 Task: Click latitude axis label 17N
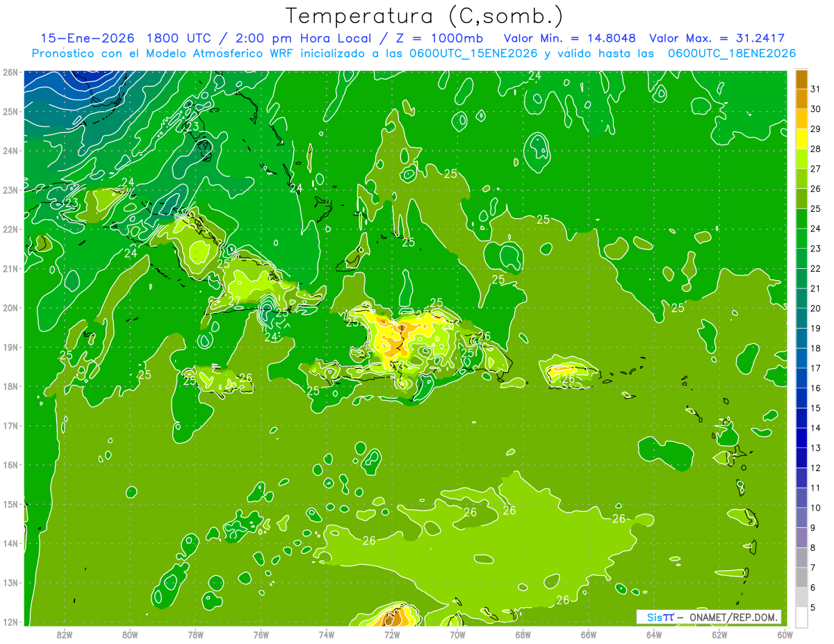point(10,425)
